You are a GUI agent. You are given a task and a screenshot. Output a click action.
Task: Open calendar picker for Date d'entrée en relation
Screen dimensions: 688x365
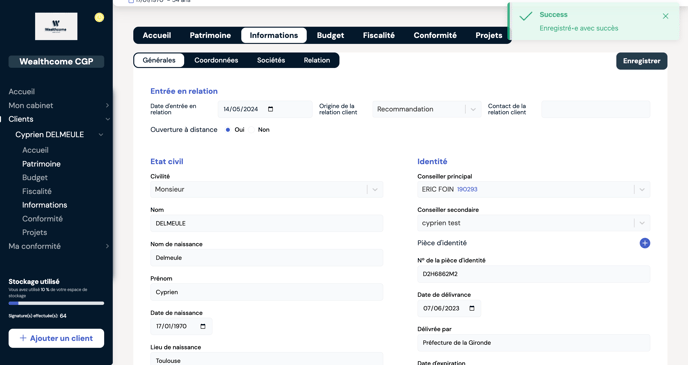pyautogui.click(x=271, y=109)
